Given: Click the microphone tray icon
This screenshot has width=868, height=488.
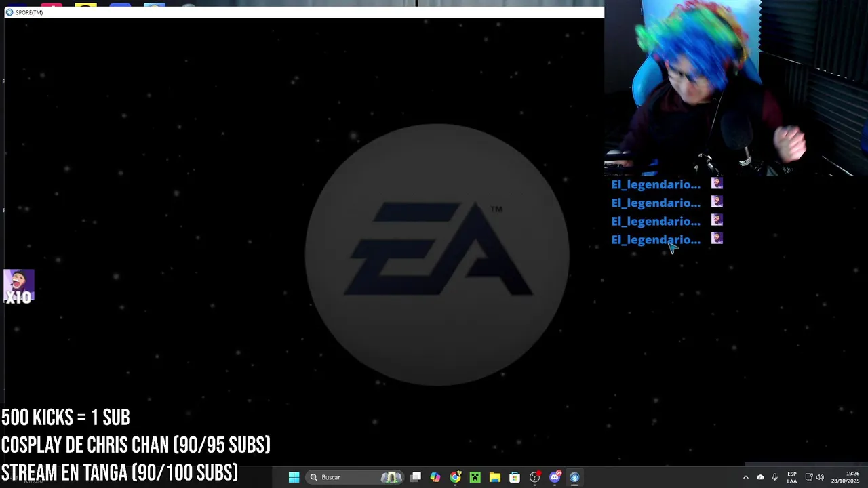Looking at the screenshot, I should [774, 477].
